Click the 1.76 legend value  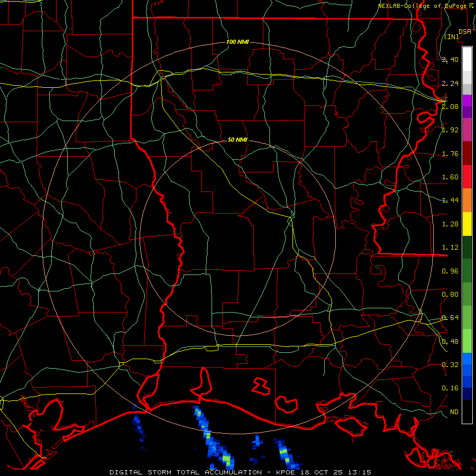coord(450,153)
